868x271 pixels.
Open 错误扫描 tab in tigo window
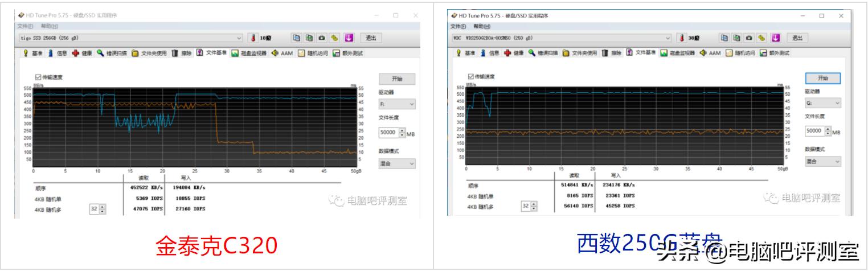(x=113, y=53)
